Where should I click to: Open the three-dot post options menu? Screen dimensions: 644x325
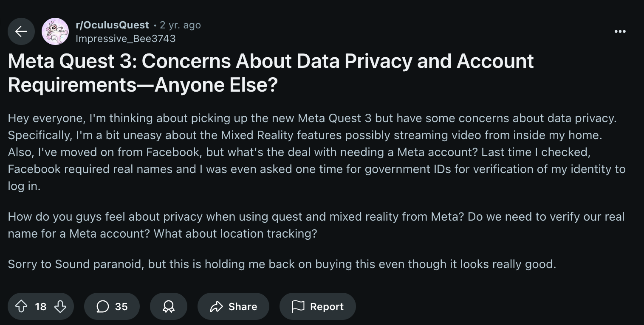[x=620, y=31]
